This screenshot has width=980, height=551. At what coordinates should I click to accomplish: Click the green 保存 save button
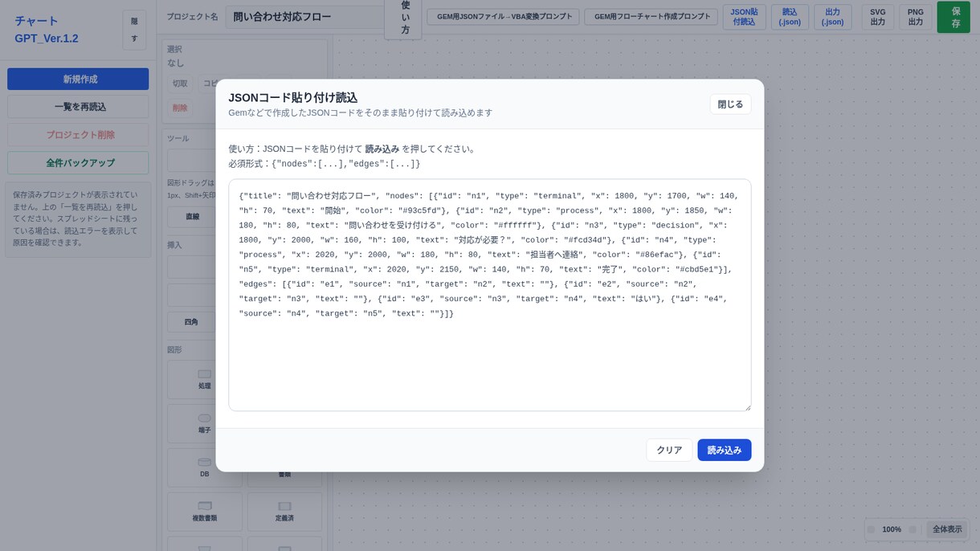pos(955,17)
